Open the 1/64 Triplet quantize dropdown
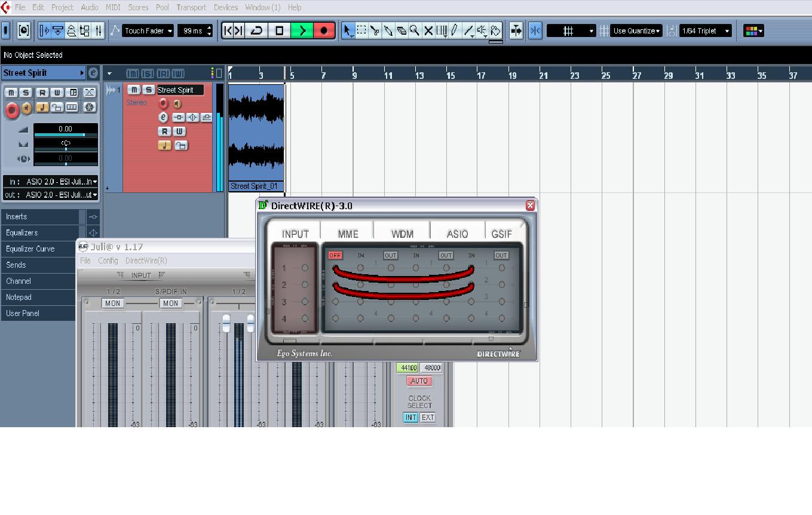The height and width of the screenshot is (515, 812). [x=706, y=30]
